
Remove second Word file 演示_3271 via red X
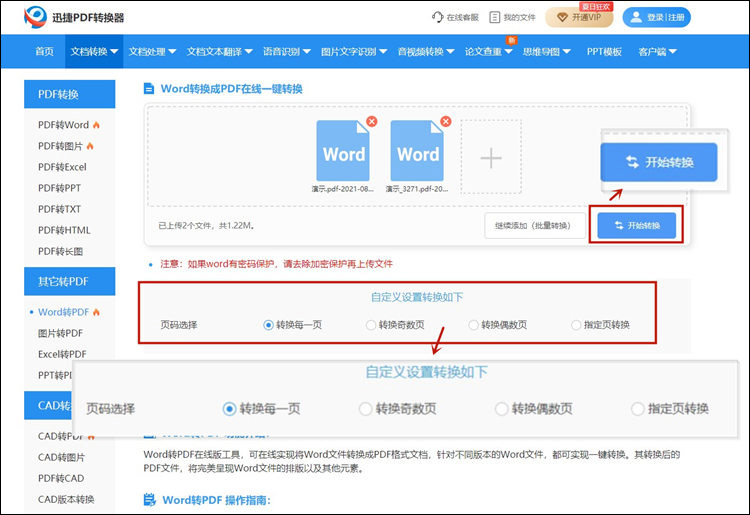click(x=446, y=121)
